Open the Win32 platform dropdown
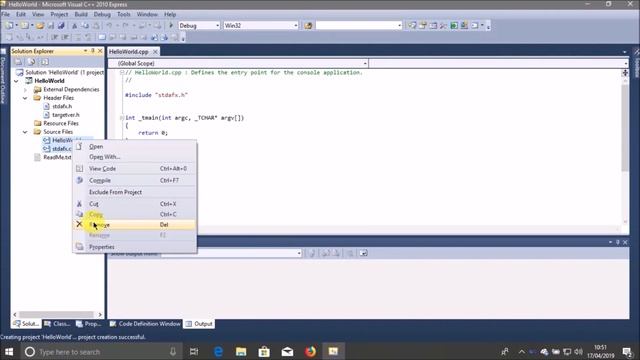This screenshot has width=640, height=360. click(x=296, y=25)
